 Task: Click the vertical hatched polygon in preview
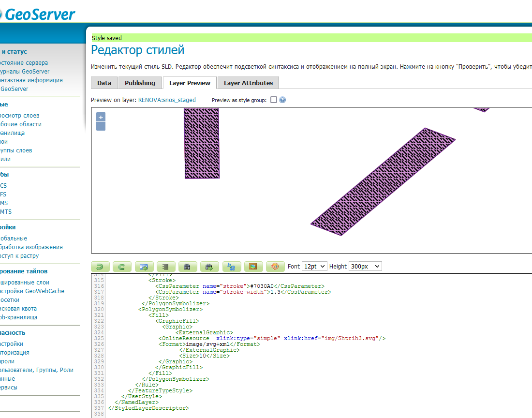(x=202, y=143)
